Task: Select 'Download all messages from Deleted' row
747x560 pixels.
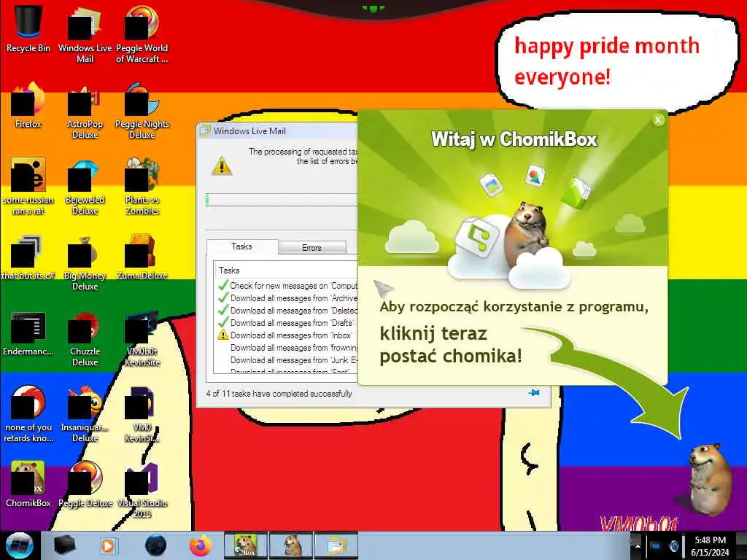Action: pyautogui.click(x=287, y=311)
